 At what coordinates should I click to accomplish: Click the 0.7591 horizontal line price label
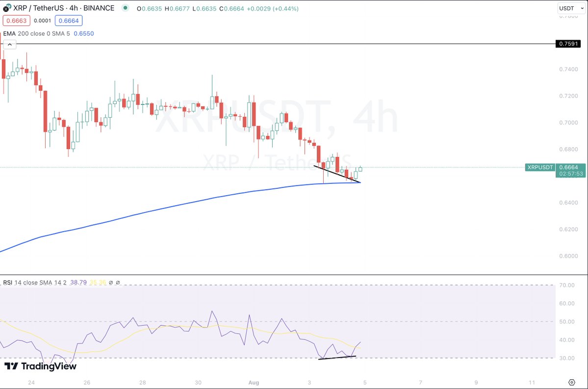point(568,44)
